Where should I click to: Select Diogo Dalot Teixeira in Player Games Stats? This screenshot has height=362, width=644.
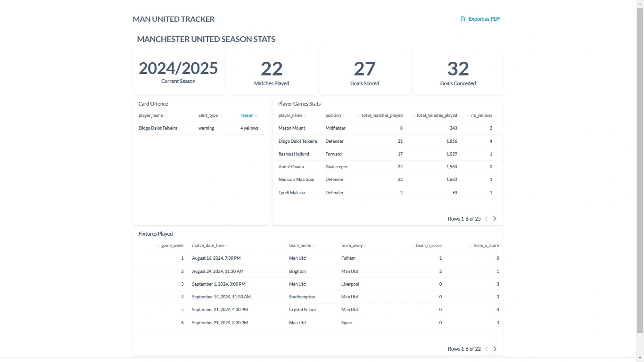click(298, 141)
